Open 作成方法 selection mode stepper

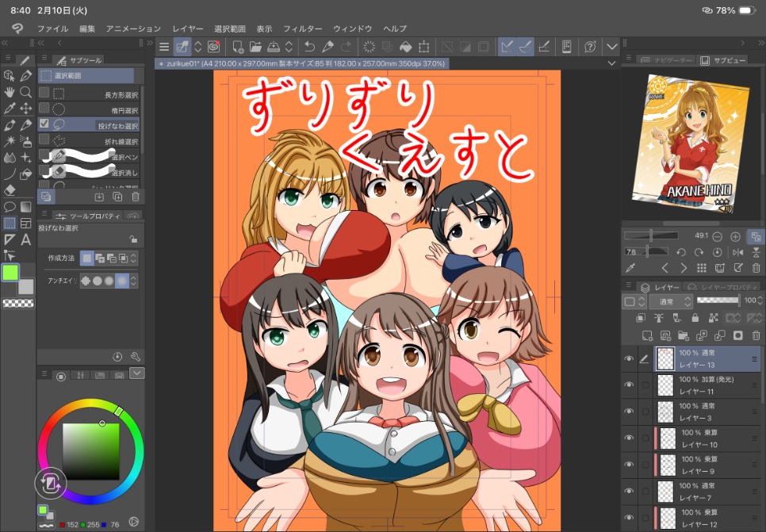133,258
